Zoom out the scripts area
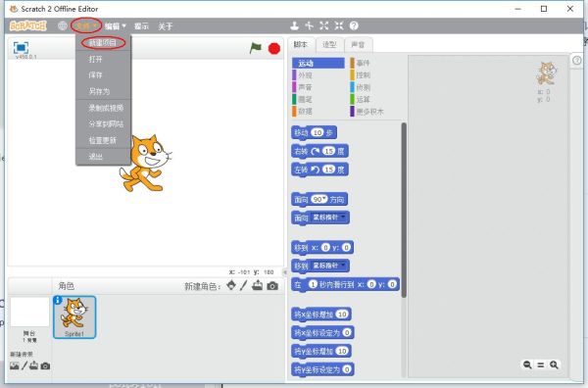Image resolution: width=588 pixels, height=388 pixels. coord(527,364)
